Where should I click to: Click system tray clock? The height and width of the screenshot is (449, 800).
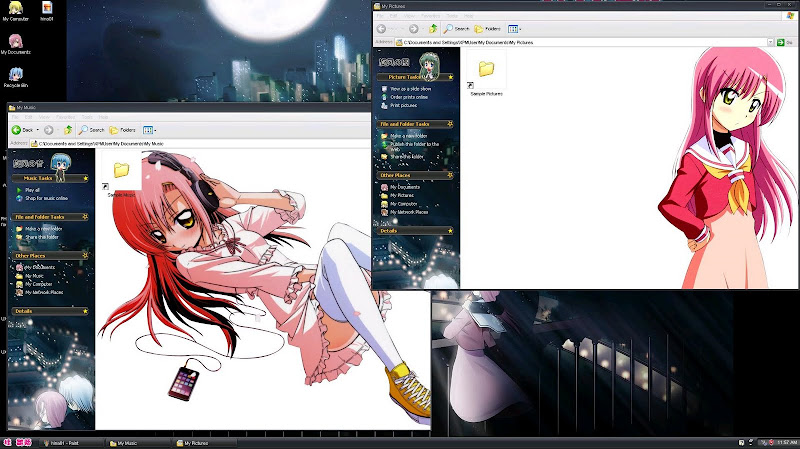tap(787, 442)
